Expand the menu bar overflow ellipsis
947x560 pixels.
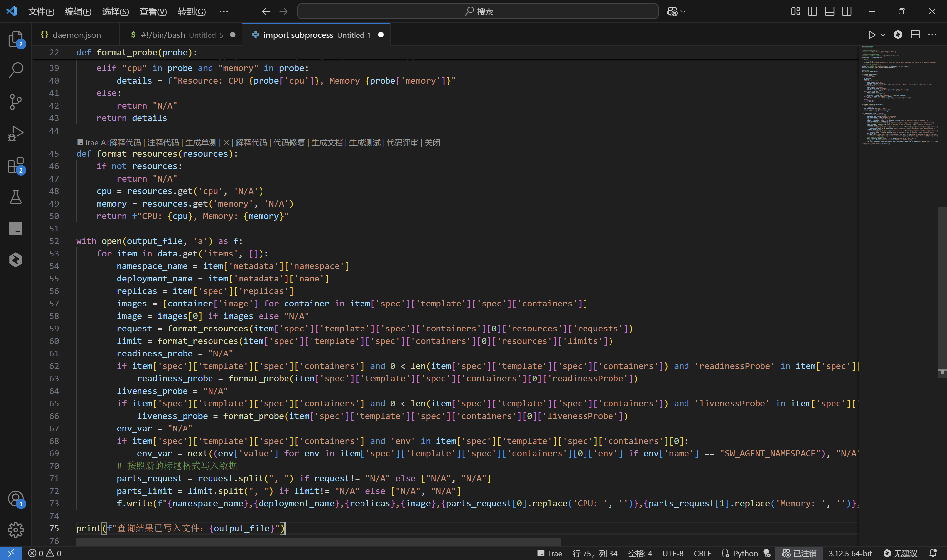pos(223,11)
